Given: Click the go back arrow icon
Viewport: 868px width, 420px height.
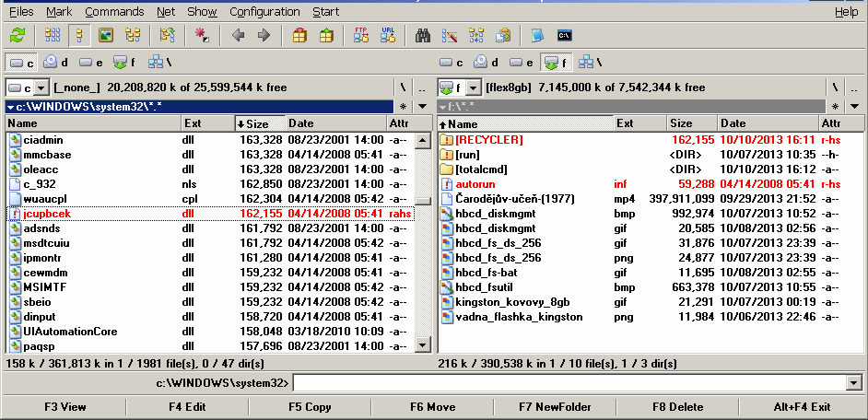Looking at the screenshot, I should [x=239, y=36].
